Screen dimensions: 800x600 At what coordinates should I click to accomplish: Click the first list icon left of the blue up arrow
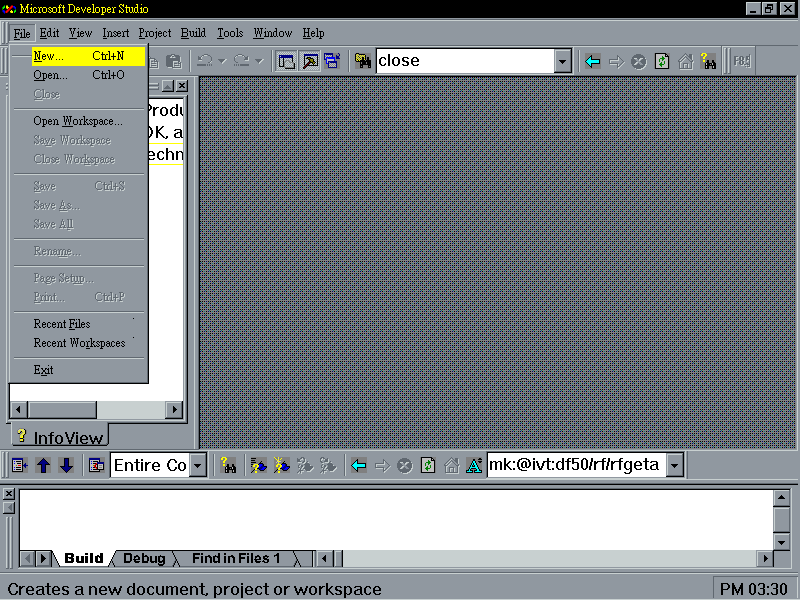point(19,465)
